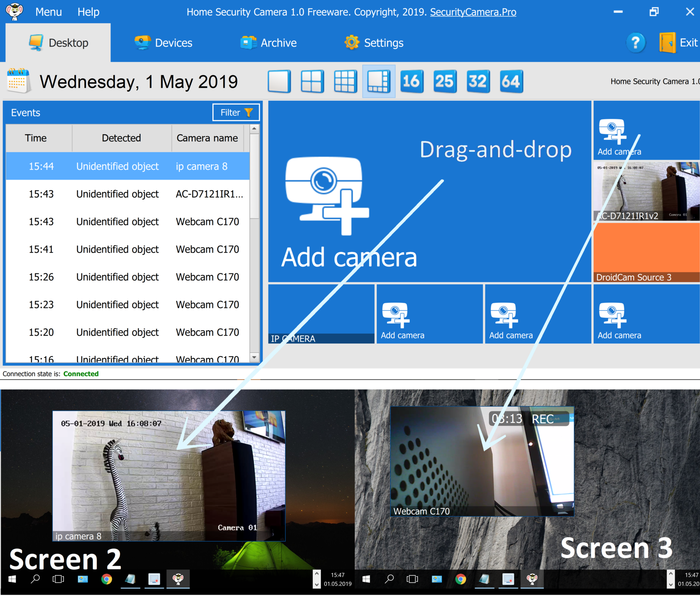Open the Settings tab
The image size is (700, 598).
[x=374, y=43]
